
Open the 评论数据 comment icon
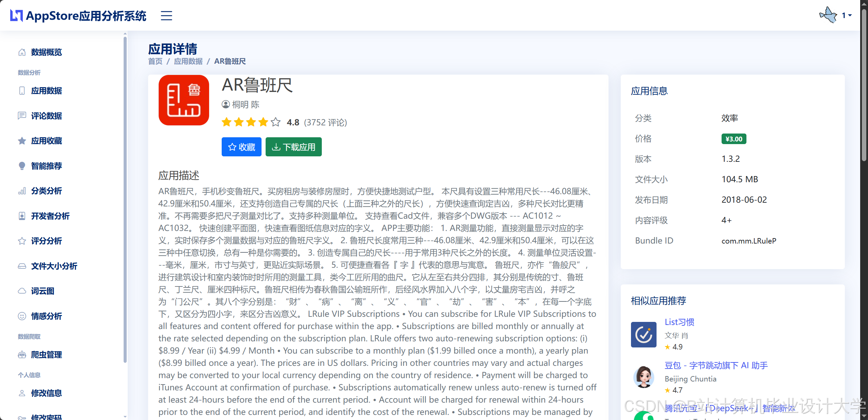coord(22,116)
